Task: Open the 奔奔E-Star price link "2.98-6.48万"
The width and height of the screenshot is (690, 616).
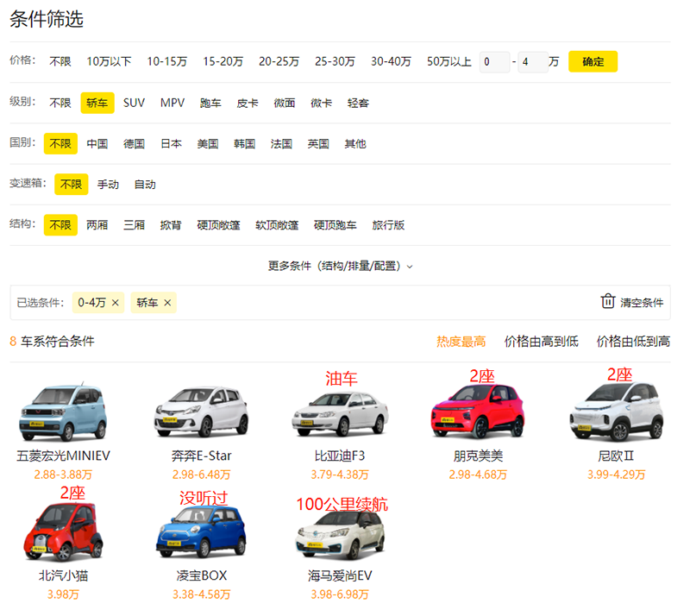Action: (201, 472)
